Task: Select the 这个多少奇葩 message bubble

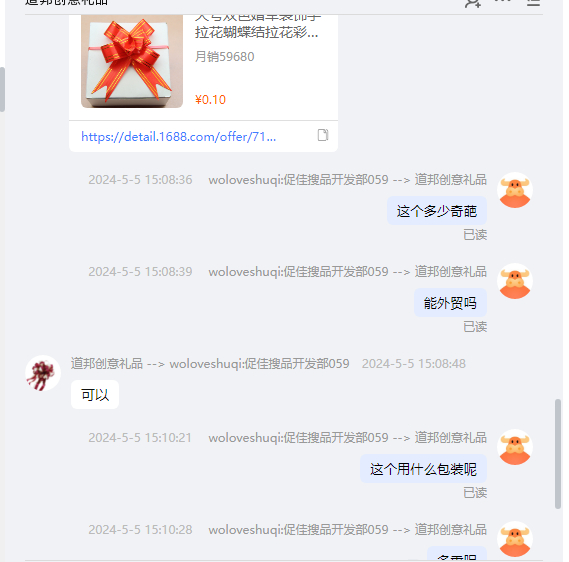Action: [x=437, y=211]
